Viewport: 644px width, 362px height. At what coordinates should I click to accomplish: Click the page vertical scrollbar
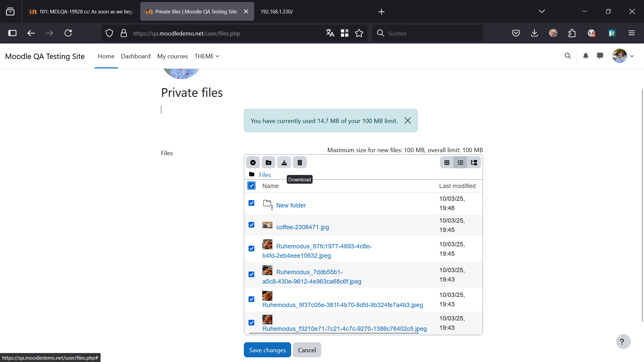tap(642, 205)
